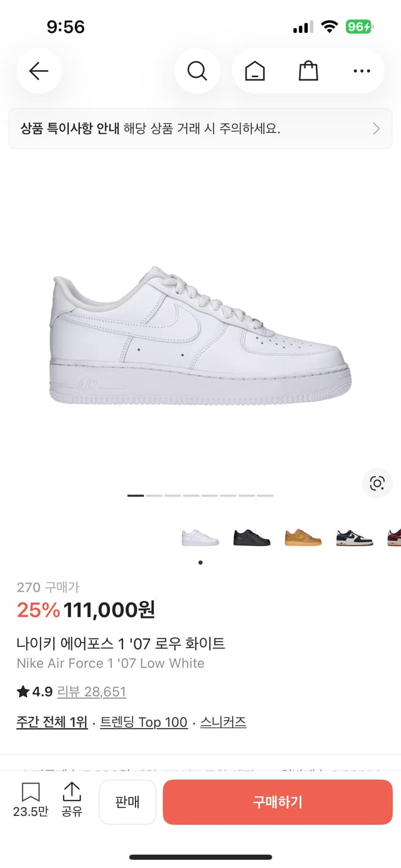Pick the navy and cream sneaker thumbnail
This screenshot has width=401, height=868.
pos(355,538)
